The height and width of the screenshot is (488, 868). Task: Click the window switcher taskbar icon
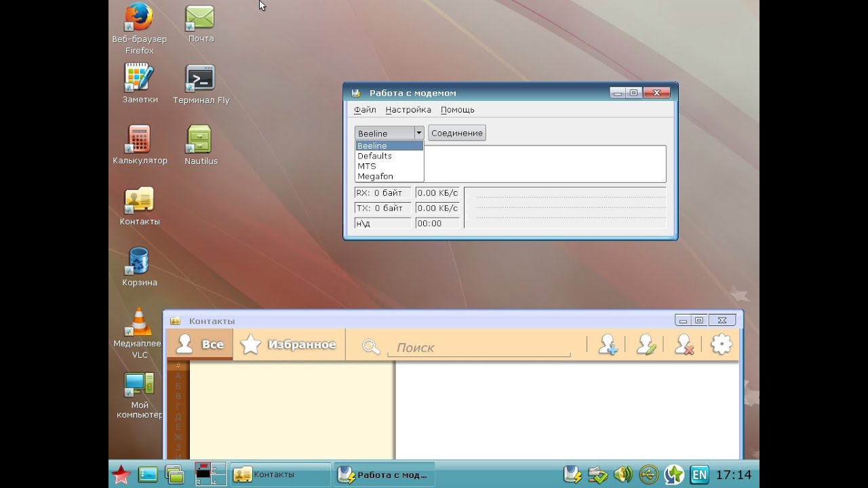click(x=174, y=475)
